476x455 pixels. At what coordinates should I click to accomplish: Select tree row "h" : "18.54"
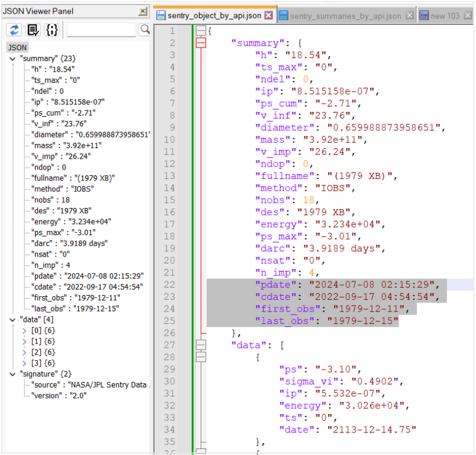(53, 69)
